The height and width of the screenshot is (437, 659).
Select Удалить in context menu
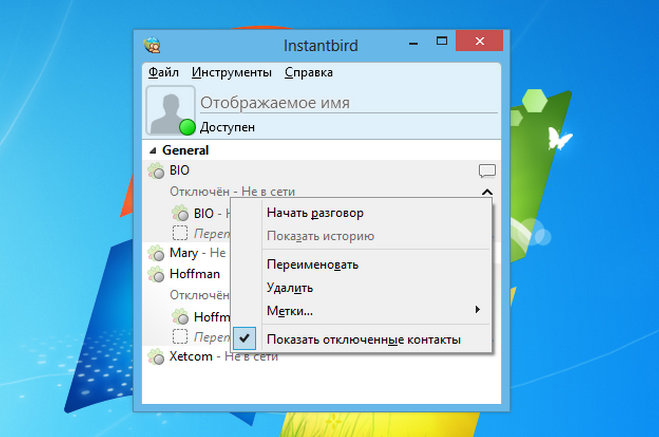(361, 288)
